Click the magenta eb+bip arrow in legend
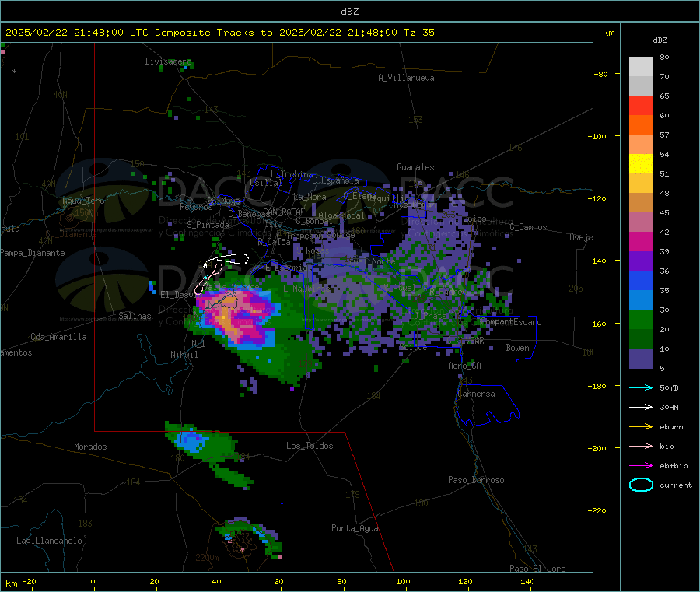Image resolution: width=700 pixels, height=592 pixels. point(641,465)
